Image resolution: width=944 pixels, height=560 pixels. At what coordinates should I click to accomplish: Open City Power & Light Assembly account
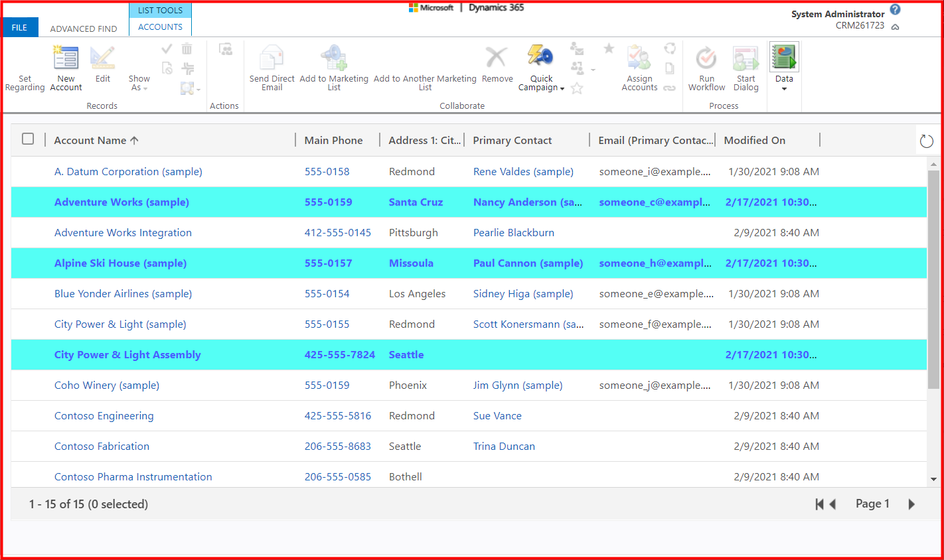(x=127, y=354)
